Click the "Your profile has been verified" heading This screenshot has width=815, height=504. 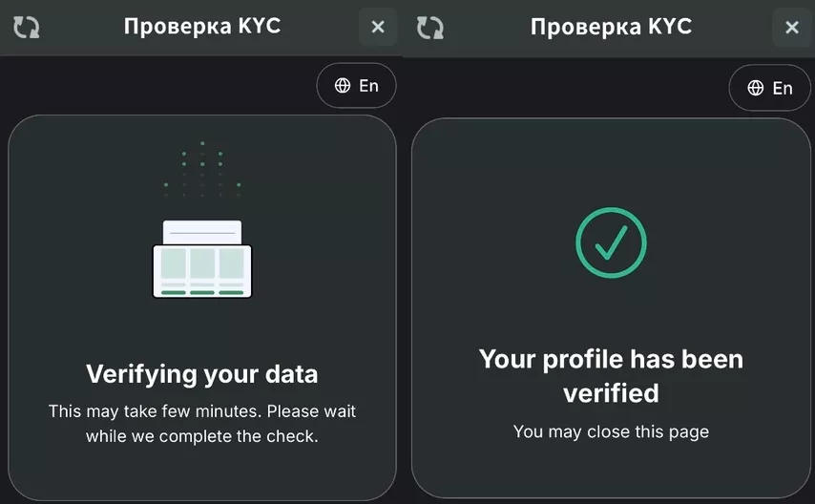[611, 375]
